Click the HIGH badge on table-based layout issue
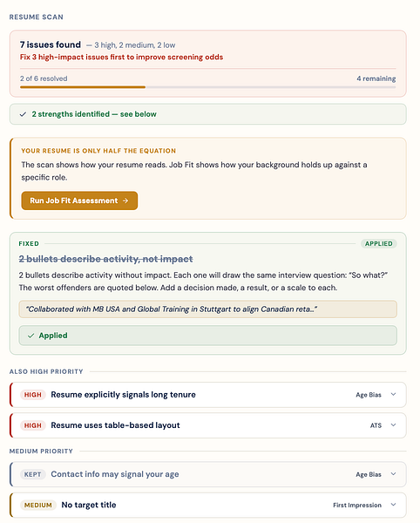The width and height of the screenshot is (420, 523). [32, 425]
